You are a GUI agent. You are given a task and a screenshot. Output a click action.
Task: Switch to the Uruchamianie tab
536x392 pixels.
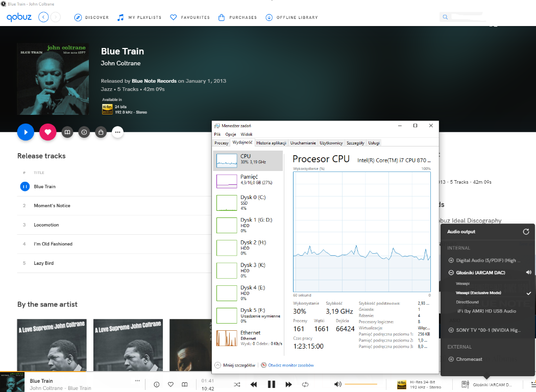click(x=303, y=143)
